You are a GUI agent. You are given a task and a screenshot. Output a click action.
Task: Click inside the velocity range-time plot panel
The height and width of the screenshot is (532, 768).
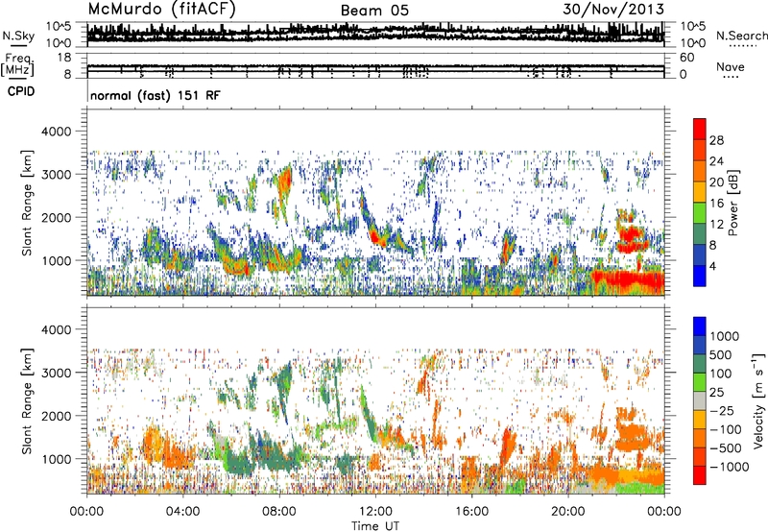pyautogui.click(x=375, y=400)
